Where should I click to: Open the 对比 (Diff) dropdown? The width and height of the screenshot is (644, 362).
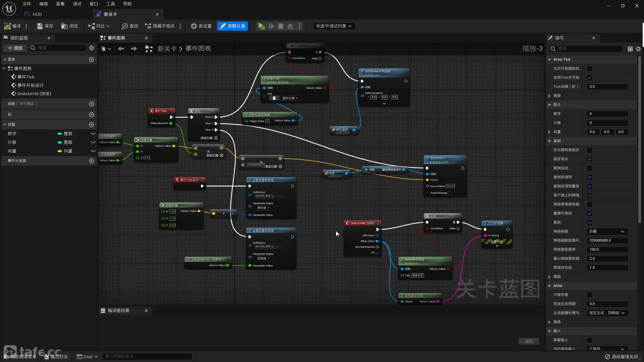(99, 26)
